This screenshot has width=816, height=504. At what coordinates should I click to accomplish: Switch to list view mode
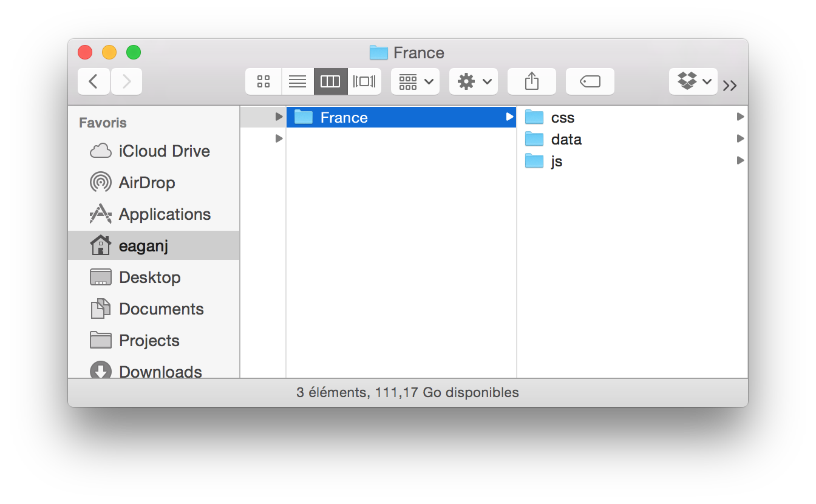pos(297,81)
